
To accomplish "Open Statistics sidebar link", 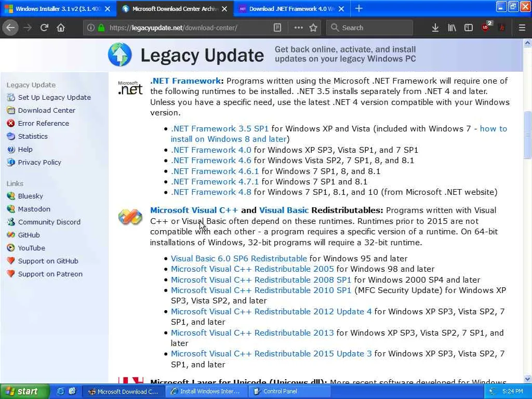I will tap(33, 136).
